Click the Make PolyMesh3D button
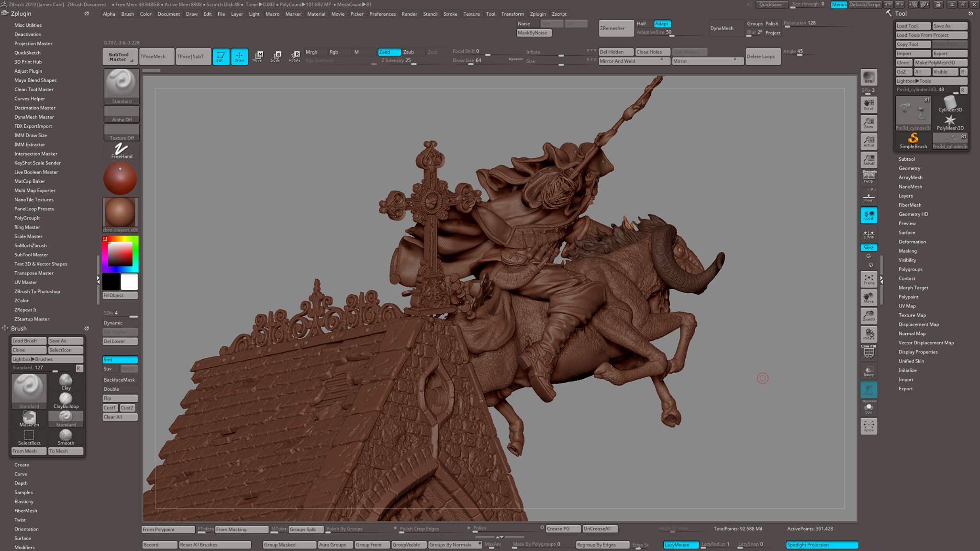 click(x=940, y=63)
